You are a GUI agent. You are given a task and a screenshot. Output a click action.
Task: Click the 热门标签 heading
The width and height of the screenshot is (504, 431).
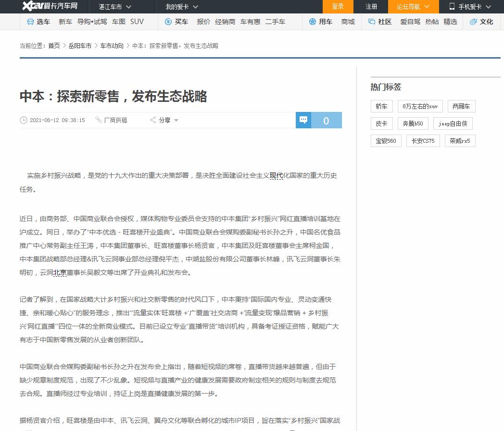tap(386, 87)
